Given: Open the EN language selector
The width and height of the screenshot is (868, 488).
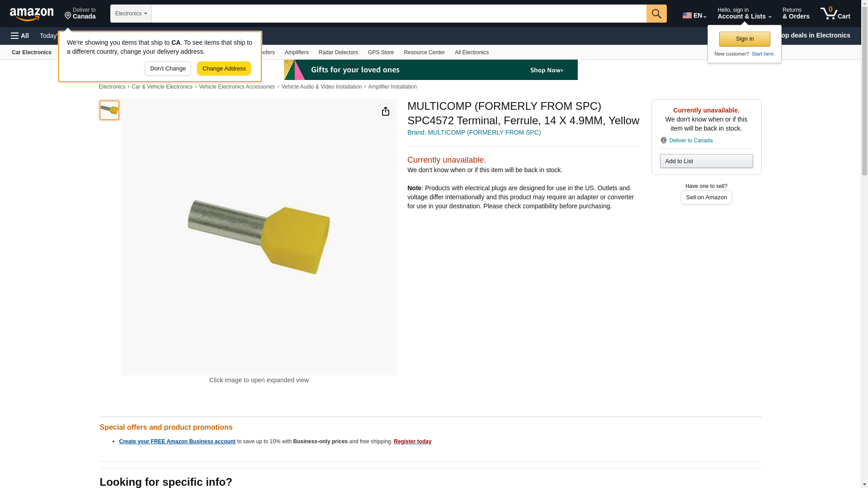Looking at the screenshot, I should coord(694,15).
